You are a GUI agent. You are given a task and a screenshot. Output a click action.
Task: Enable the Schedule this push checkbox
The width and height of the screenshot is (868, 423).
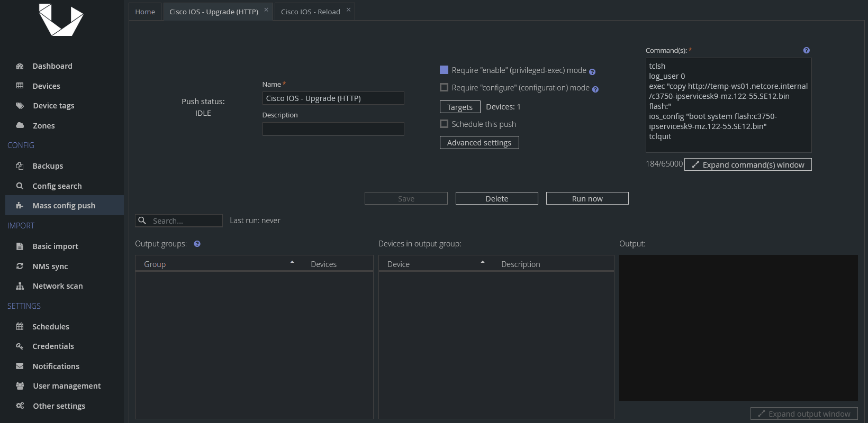pos(444,124)
